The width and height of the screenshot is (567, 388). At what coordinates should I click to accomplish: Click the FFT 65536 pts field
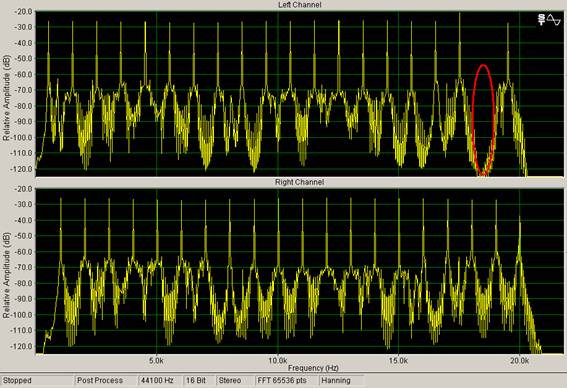pos(286,380)
